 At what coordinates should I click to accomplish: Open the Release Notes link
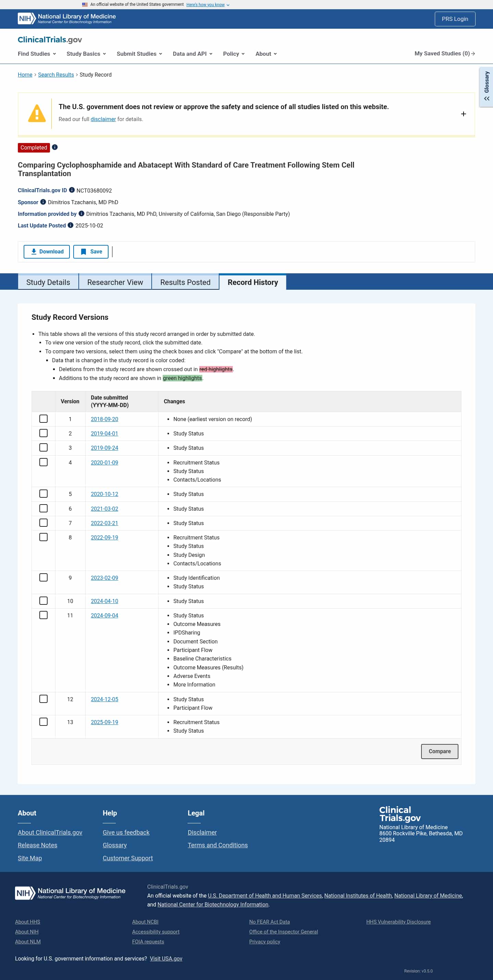click(x=37, y=845)
